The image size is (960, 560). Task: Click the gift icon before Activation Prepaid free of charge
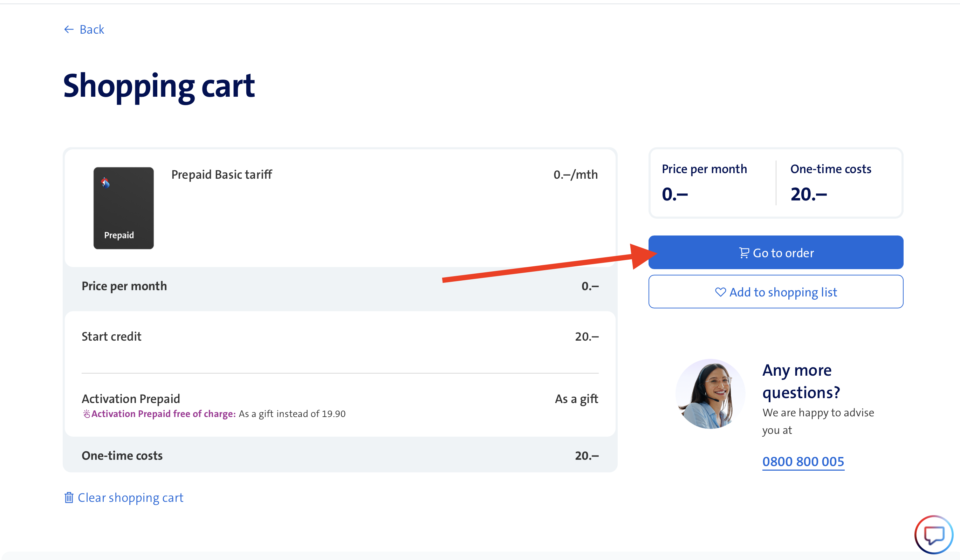pos(87,413)
